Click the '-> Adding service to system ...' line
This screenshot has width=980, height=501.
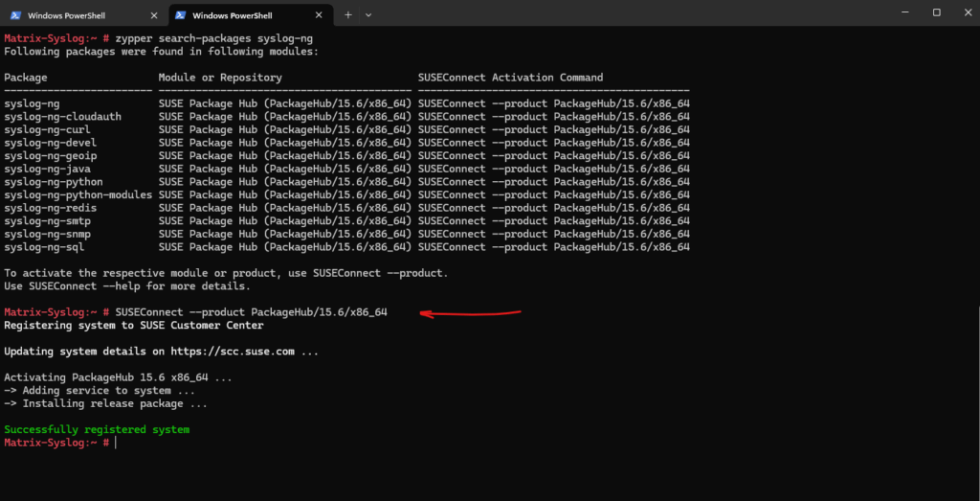tap(100, 391)
